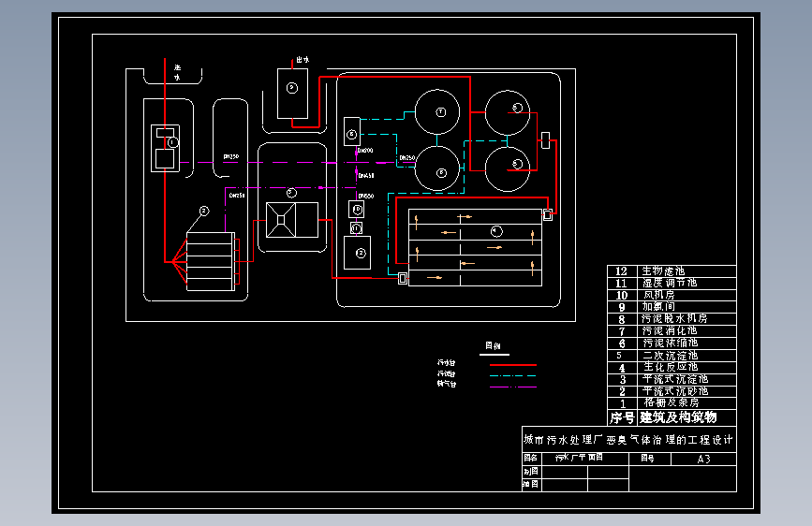812x526 pixels.
Task: Click the 风机房 table entry
Action: coord(658,295)
